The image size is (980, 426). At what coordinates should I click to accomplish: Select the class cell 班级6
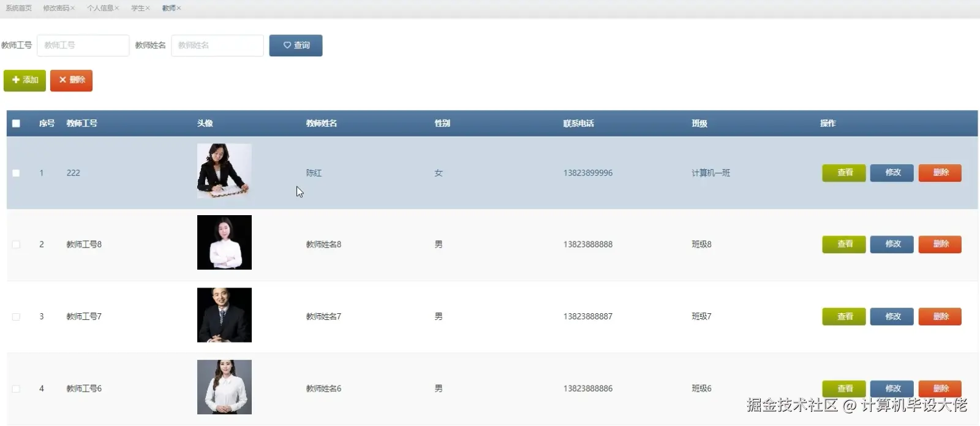click(702, 389)
